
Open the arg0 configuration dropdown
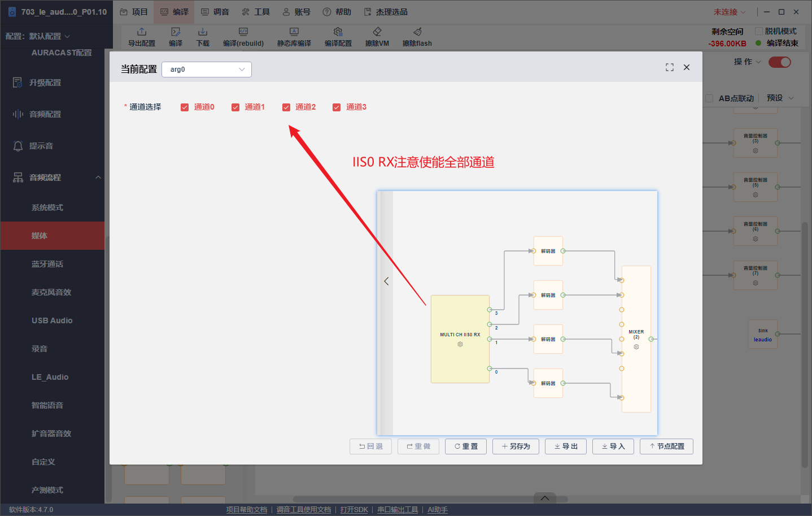(x=207, y=70)
